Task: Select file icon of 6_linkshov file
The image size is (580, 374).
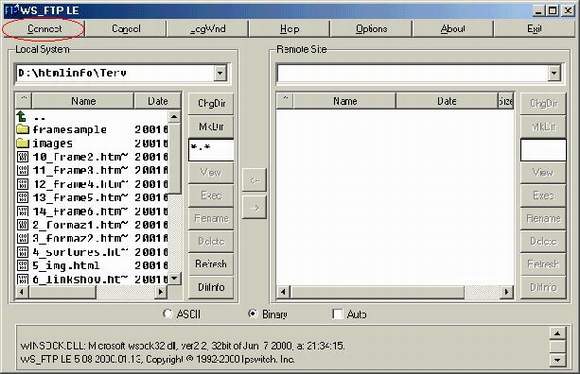Action: tap(23, 279)
